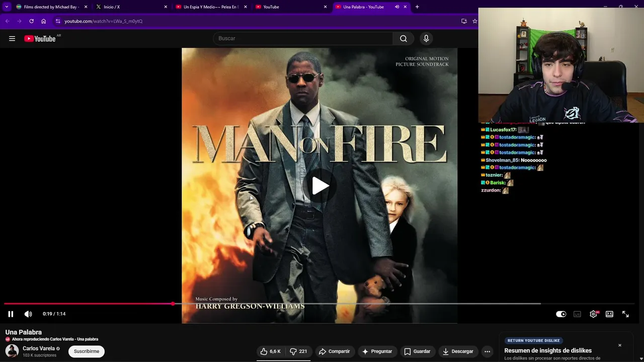Close the Return YouTube Dislike panel
Screen dimensions: 644x362
620,345
